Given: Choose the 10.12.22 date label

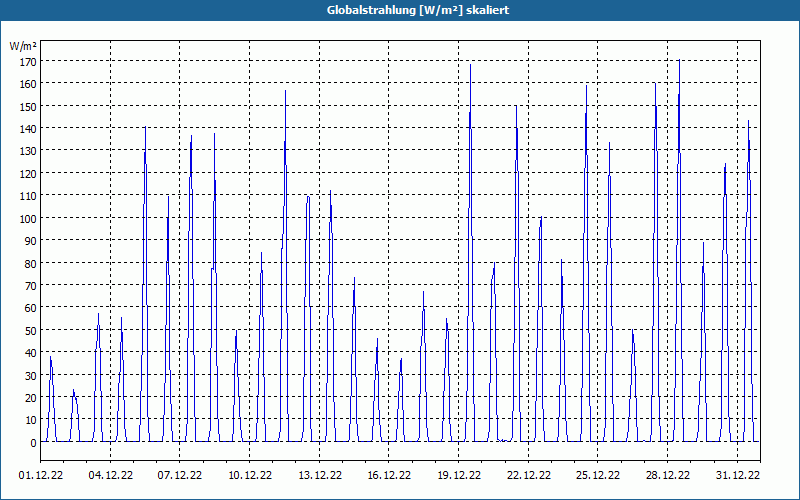Looking at the screenshot, I should pyautogui.click(x=250, y=475).
